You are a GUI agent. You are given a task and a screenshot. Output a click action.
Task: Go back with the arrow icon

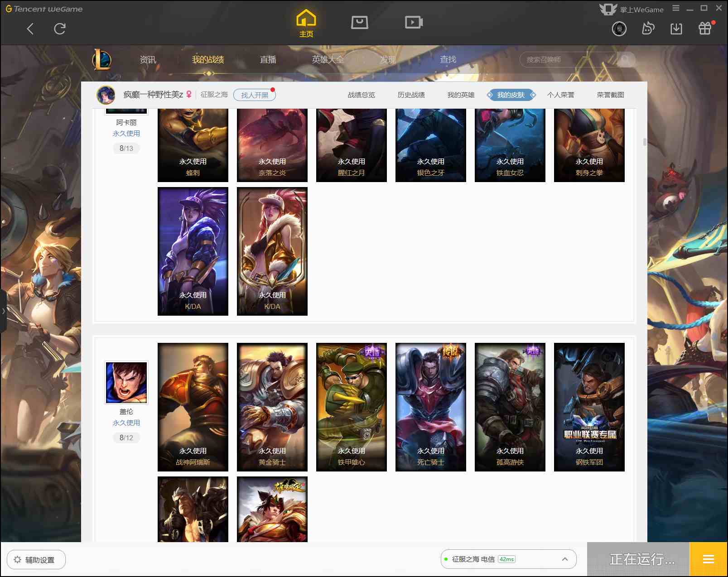pyautogui.click(x=30, y=29)
